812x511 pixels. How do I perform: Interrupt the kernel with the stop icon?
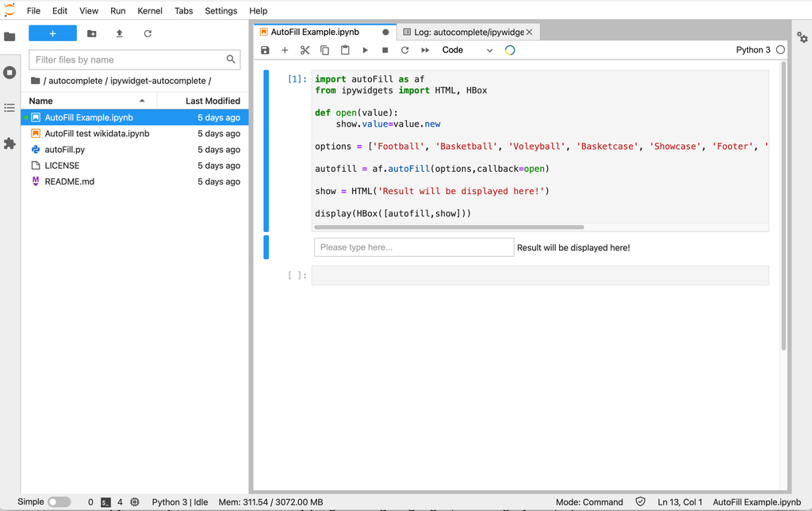[x=385, y=50]
